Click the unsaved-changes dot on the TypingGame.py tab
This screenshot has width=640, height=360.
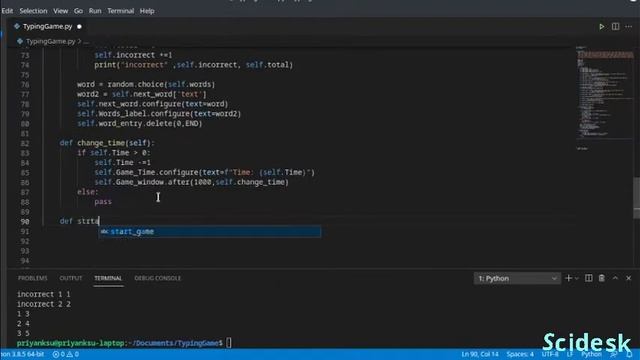tap(79, 27)
